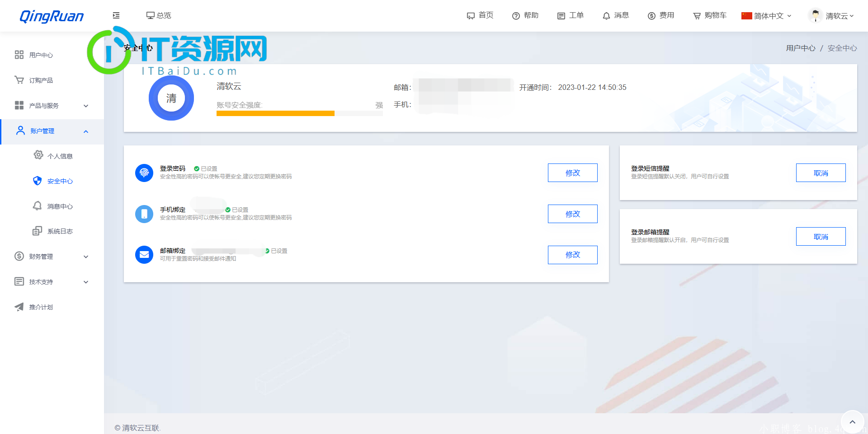
Task: Click the 邮箱绑定 envelope icon
Action: [144, 255]
